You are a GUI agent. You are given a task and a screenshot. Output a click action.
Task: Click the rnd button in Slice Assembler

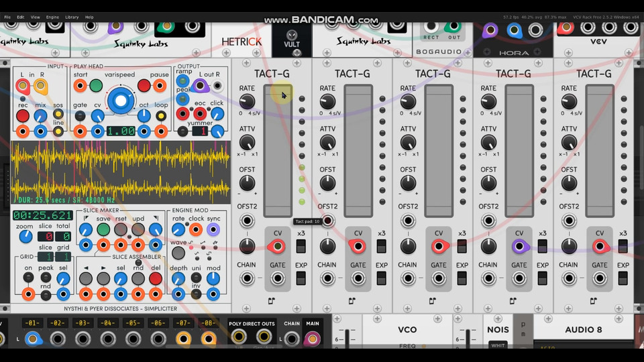pos(138,279)
